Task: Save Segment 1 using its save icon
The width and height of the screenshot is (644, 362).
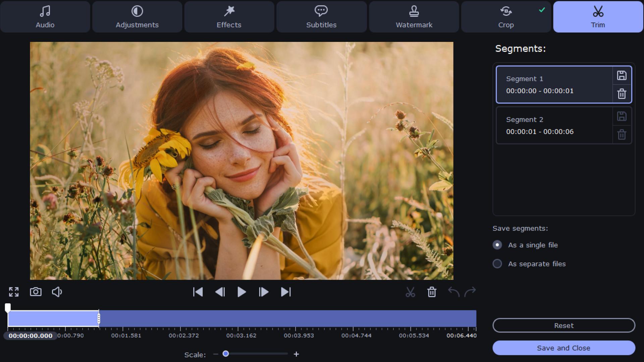Action: [x=622, y=75]
